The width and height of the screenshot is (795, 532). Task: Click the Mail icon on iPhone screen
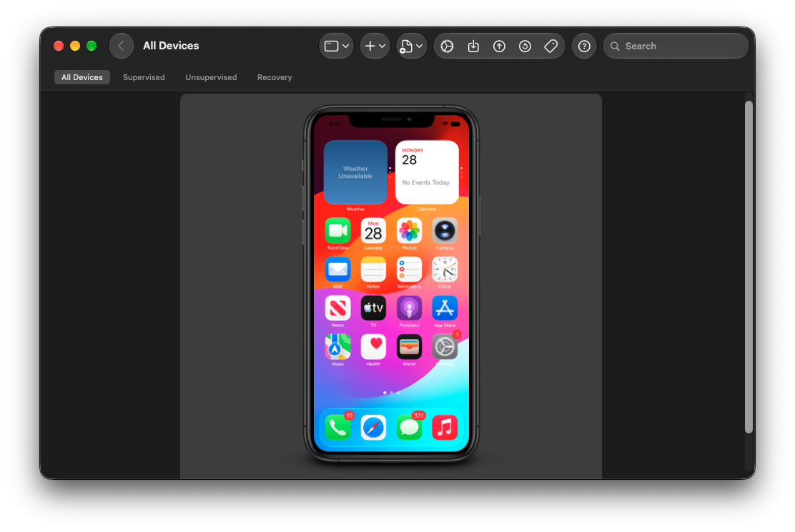tap(337, 270)
